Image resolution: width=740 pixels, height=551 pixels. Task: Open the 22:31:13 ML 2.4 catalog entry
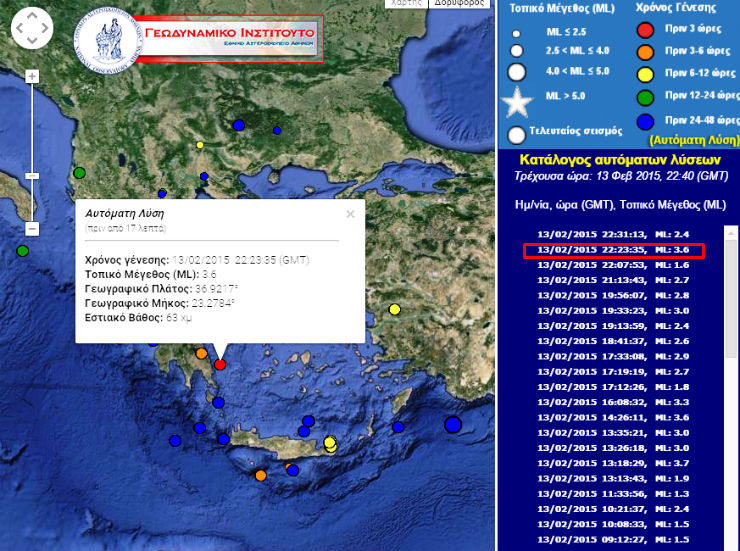tap(614, 235)
